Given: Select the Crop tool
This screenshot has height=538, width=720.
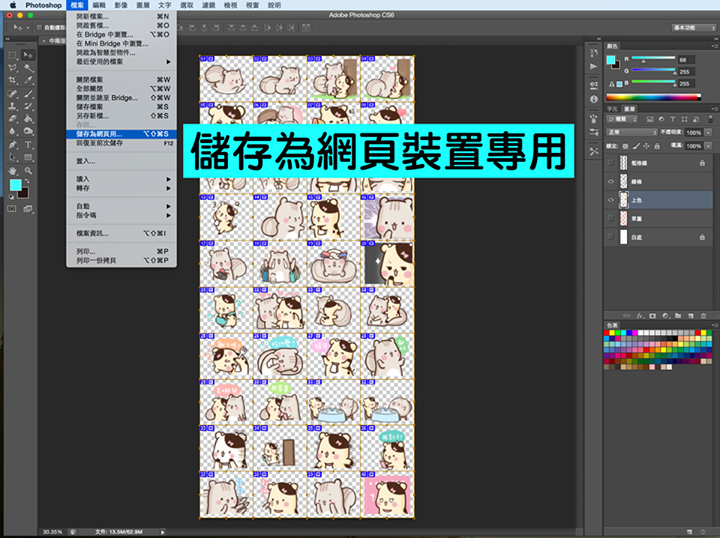Looking at the screenshot, I should (x=13, y=80).
